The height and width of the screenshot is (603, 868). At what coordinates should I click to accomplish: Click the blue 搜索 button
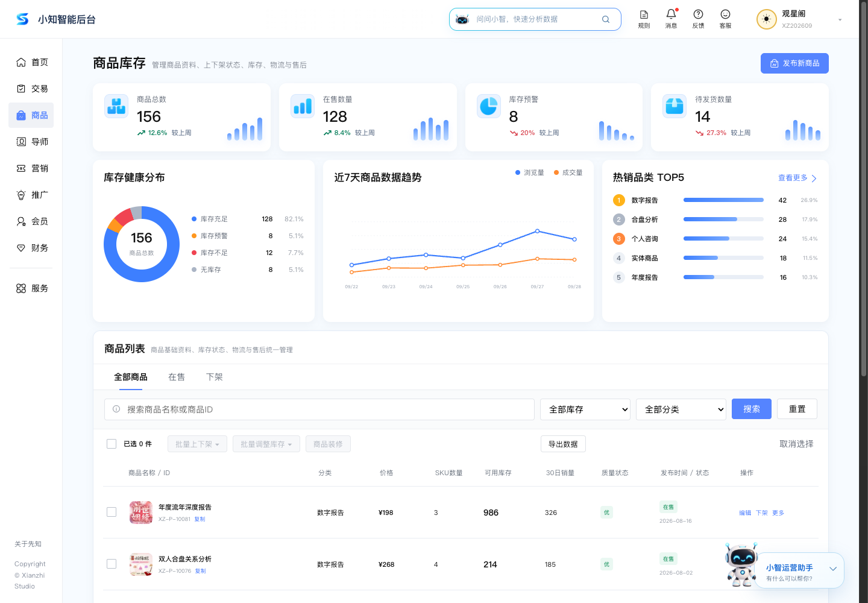[x=752, y=409]
